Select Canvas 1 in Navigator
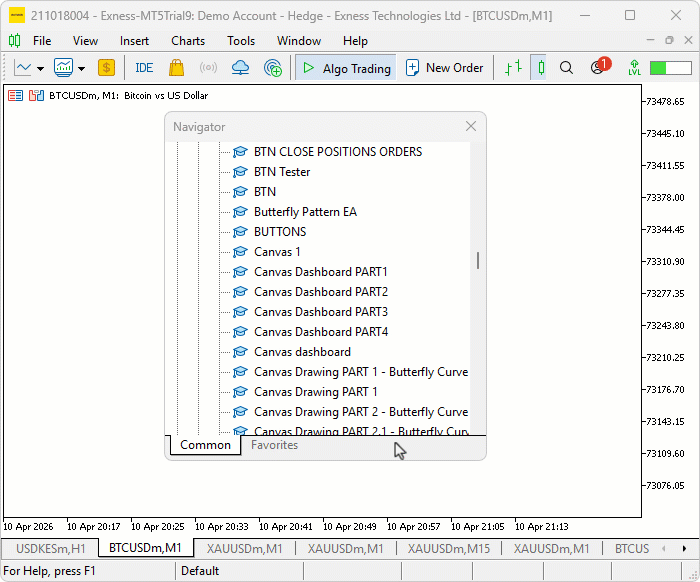 pyautogui.click(x=277, y=252)
